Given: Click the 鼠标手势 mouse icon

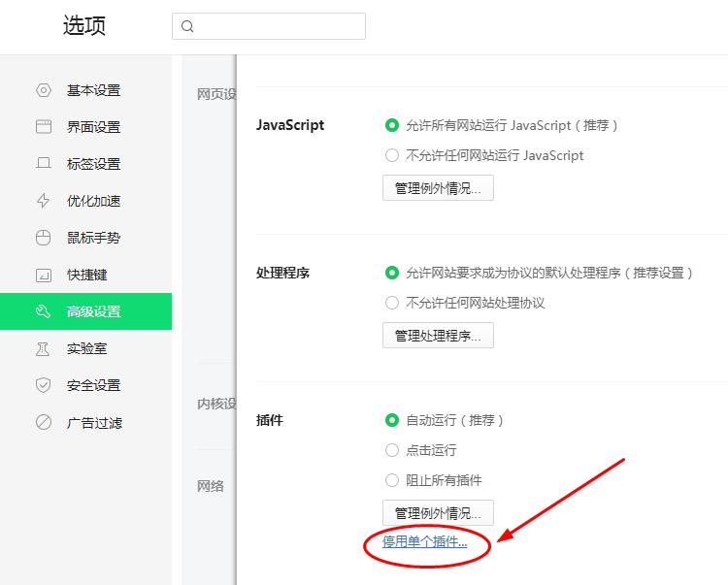Looking at the screenshot, I should [x=43, y=238].
